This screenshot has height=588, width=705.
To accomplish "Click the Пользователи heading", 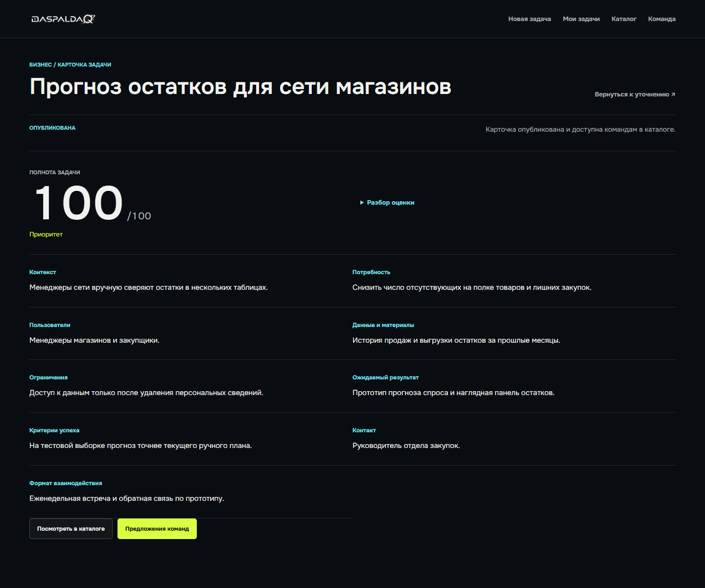I will (x=50, y=325).
